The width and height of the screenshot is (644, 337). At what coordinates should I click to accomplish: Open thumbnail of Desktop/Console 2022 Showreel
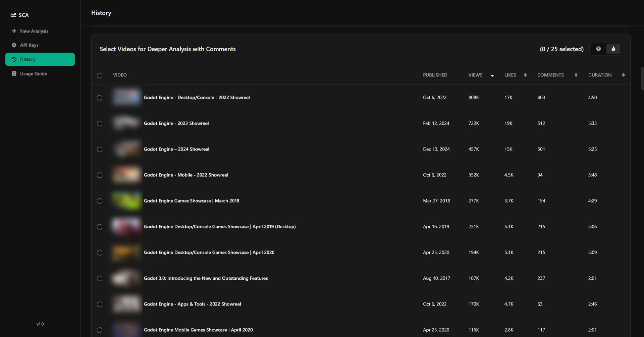(x=126, y=98)
